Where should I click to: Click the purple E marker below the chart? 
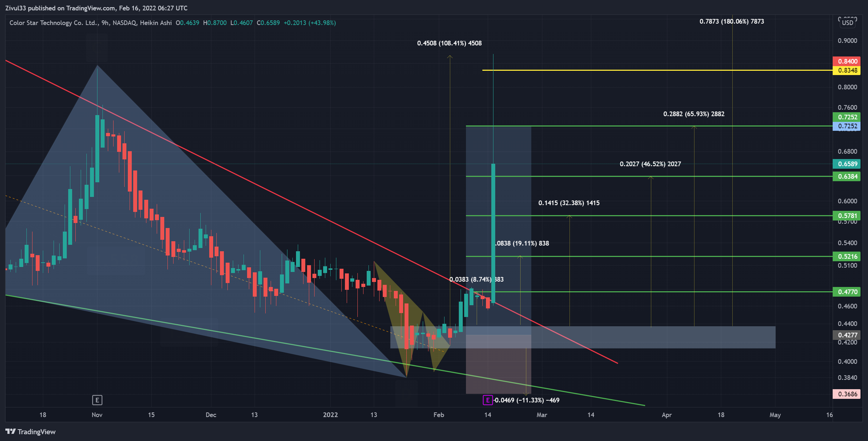click(x=488, y=400)
